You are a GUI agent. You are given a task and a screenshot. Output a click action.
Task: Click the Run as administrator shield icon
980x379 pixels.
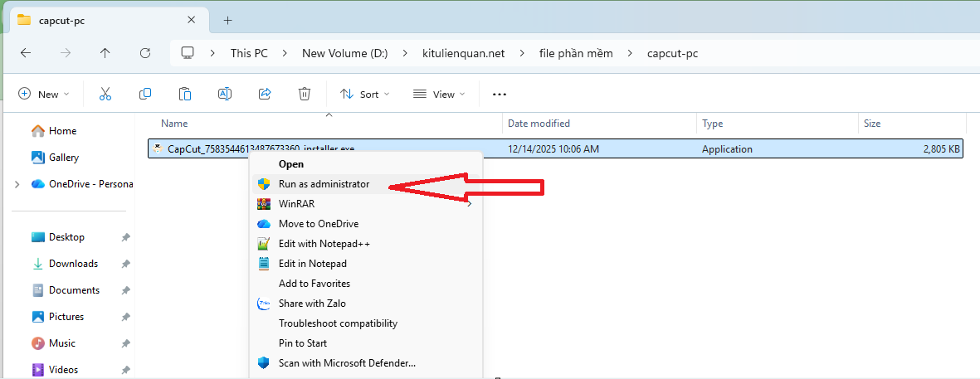pos(264,183)
